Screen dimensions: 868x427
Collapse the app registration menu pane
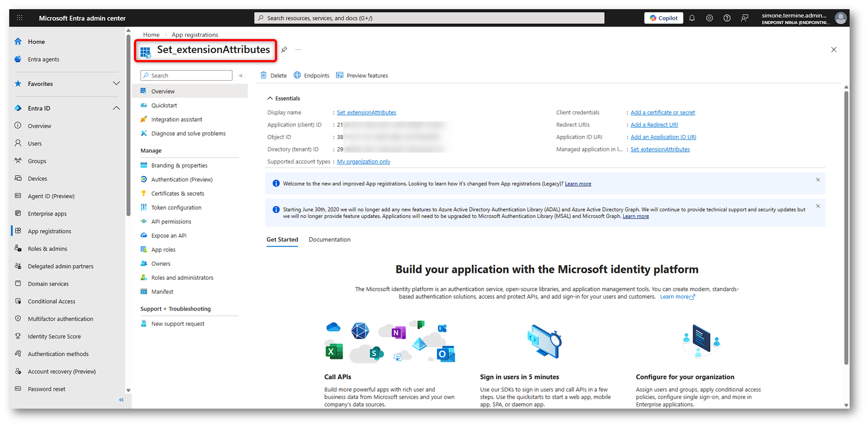point(241,75)
